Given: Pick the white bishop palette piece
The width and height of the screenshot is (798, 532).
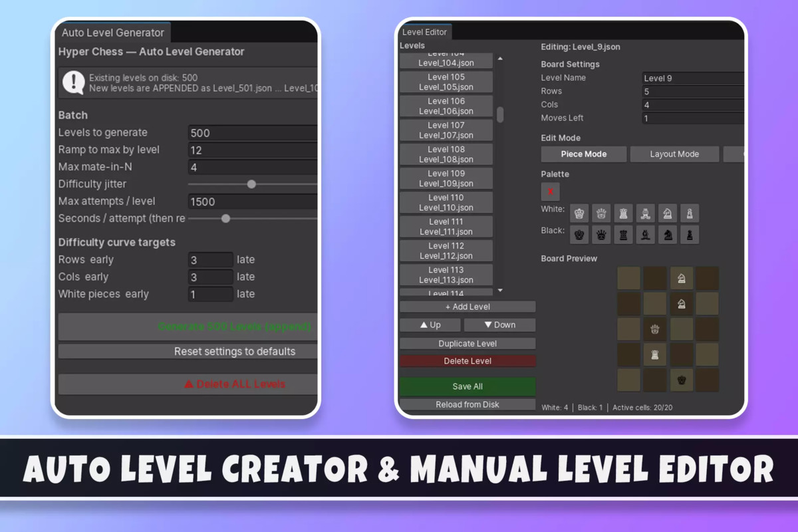Looking at the screenshot, I should tap(646, 213).
